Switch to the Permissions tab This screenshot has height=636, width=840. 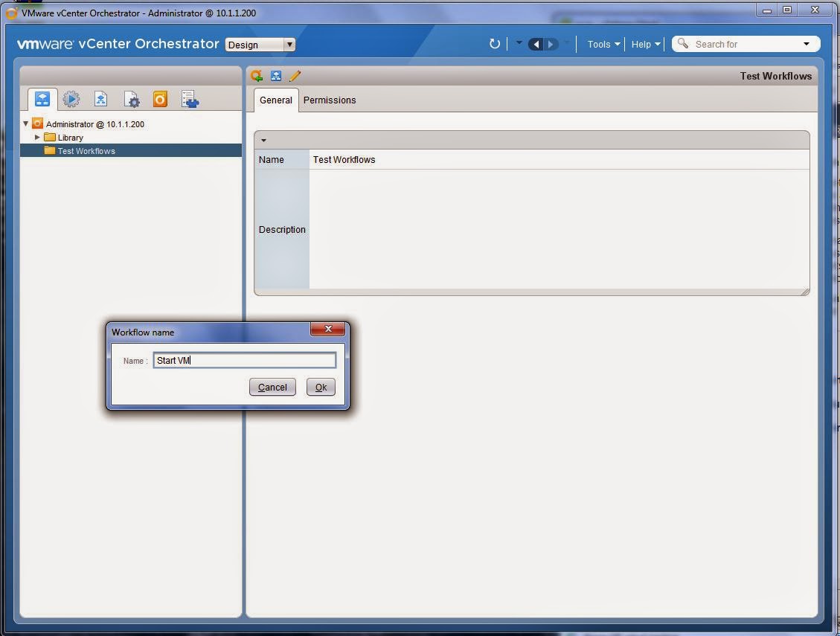coord(330,100)
